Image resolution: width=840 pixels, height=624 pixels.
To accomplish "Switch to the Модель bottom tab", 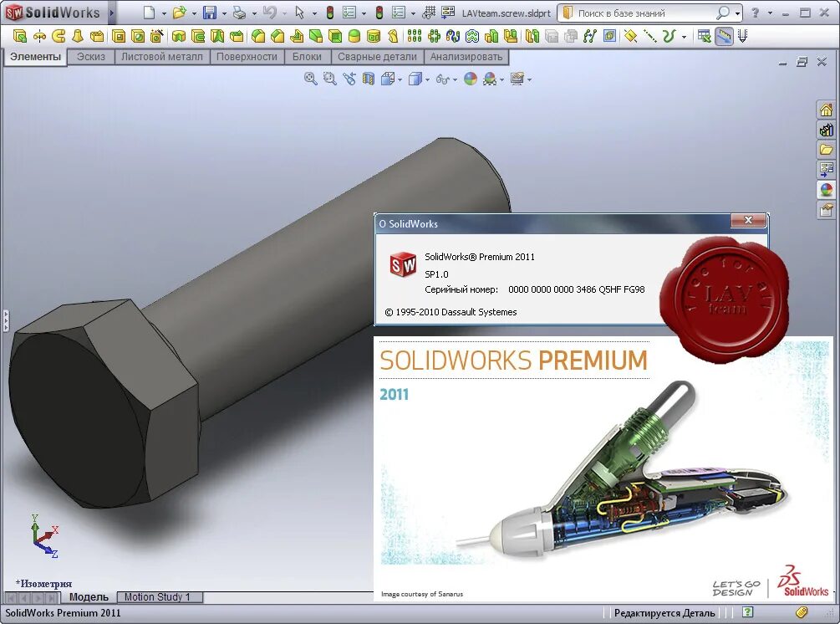I will point(89,596).
